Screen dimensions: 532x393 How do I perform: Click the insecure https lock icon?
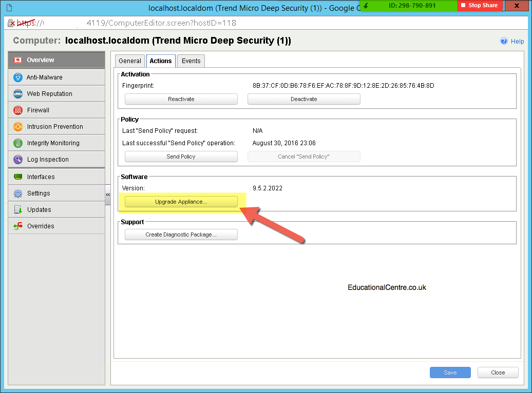11,23
